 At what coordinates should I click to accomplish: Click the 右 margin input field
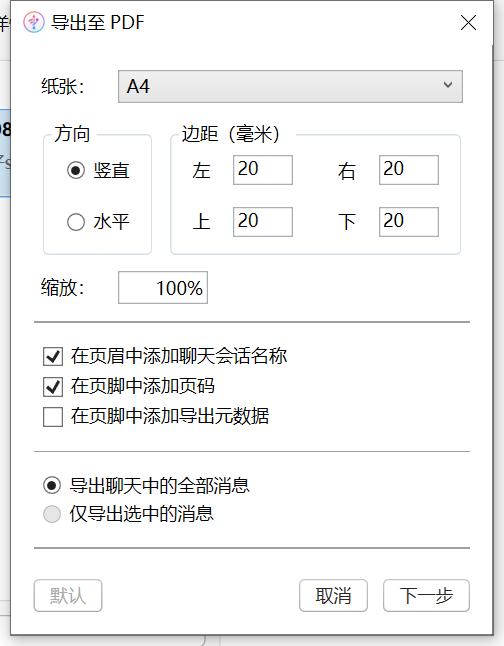tap(409, 170)
